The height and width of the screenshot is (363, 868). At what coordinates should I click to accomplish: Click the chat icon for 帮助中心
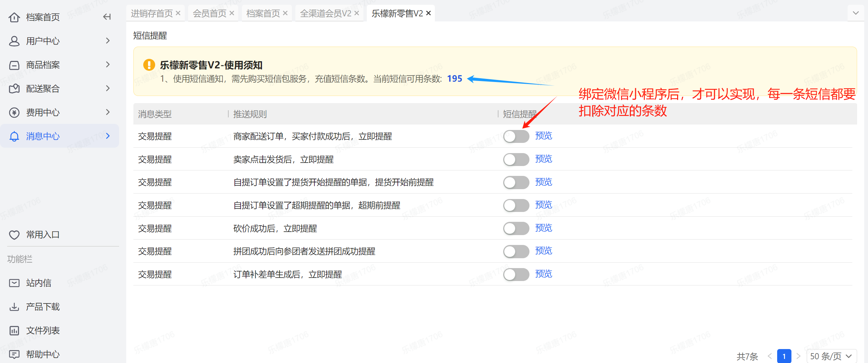tap(14, 354)
